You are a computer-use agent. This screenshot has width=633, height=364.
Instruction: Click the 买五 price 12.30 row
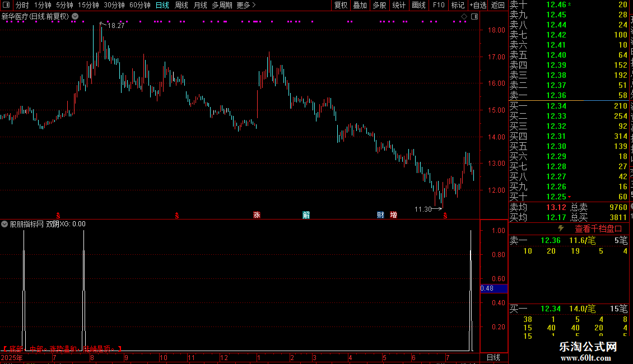coord(569,146)
